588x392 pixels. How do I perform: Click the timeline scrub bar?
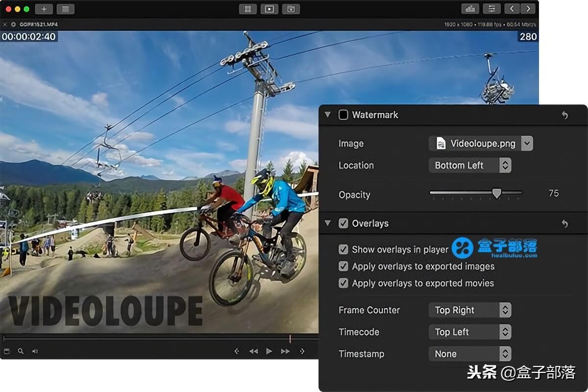coord(161,339)
